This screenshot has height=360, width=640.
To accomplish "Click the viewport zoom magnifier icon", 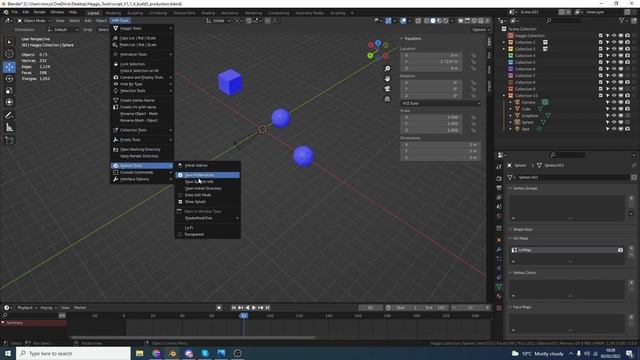I will 387,69.
